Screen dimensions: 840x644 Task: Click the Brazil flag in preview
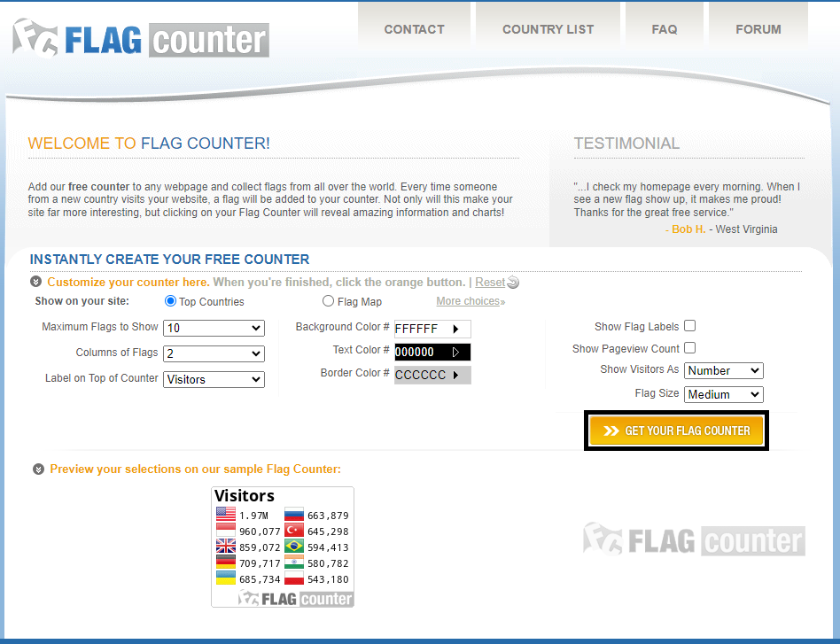[x=294, y=546]
